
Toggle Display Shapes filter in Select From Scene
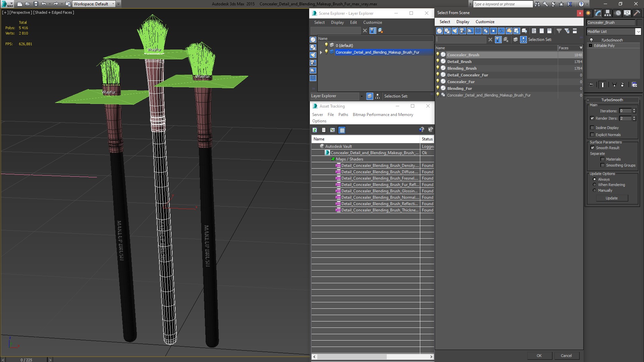click(x=447, y=31)
